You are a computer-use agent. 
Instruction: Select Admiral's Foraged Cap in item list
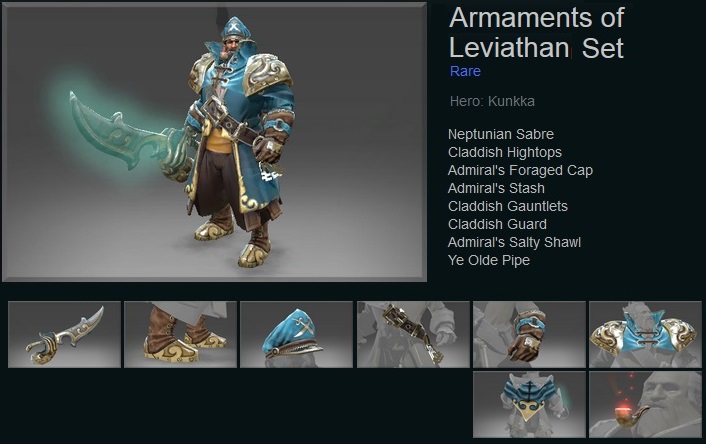pyautogui.click(x=520, y=170)
